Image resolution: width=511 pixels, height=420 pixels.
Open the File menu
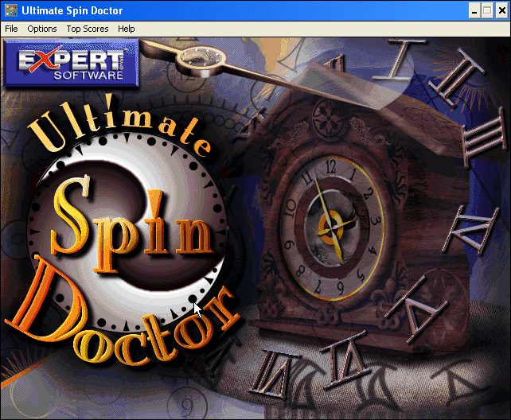click(11, 29)
